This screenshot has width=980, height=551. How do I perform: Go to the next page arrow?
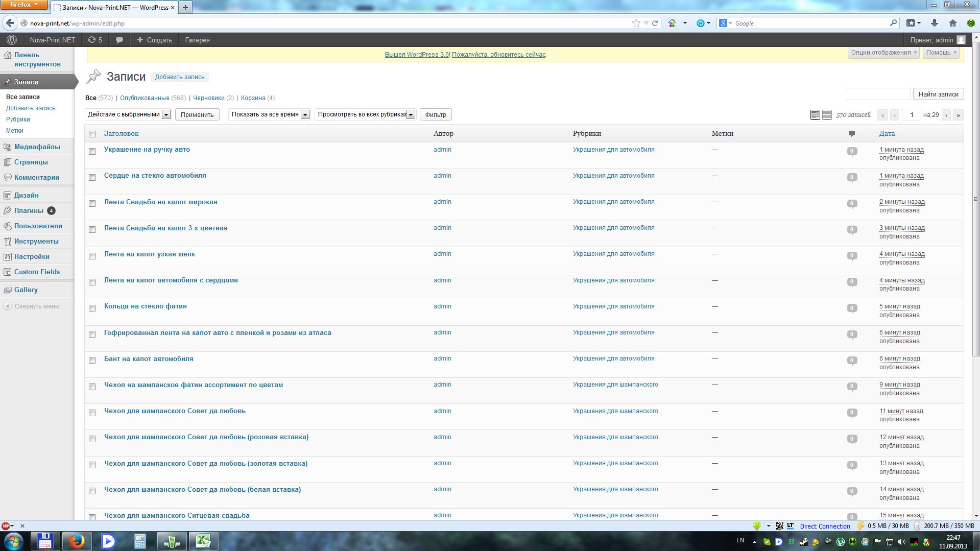click(x=946, y=115)
